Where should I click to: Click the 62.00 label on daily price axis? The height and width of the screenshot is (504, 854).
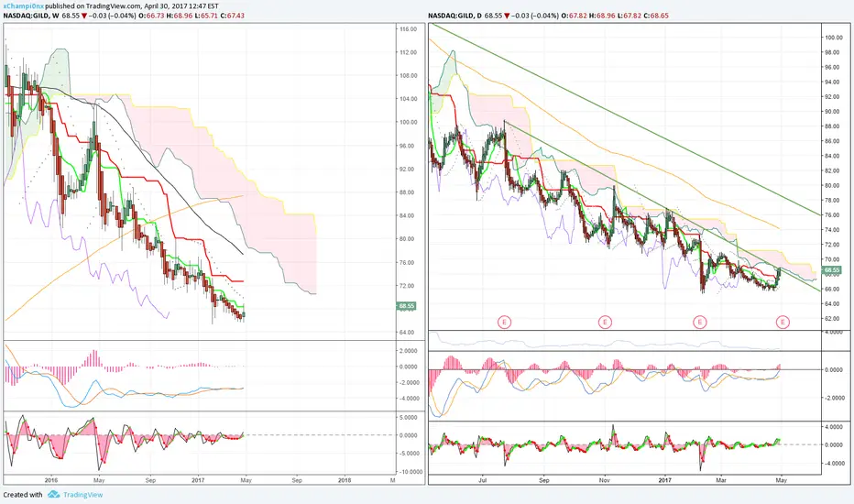pyautogui.click(x=832, y=319)
